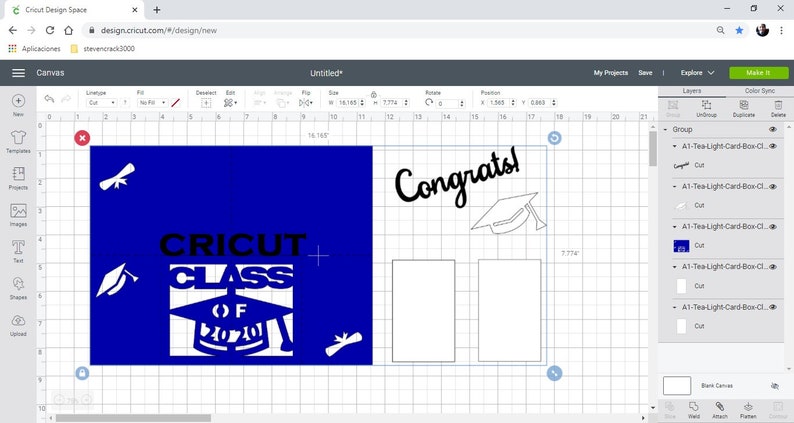The image size is (794, 423).
Task: Collapse the blue card layer entry arrow
Action: [x=674, y=226]
